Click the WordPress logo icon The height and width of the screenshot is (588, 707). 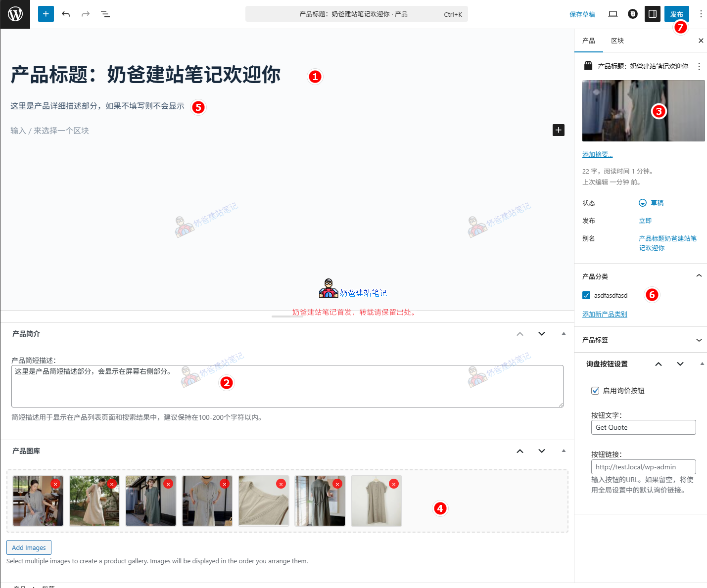[x=15, y=14]
